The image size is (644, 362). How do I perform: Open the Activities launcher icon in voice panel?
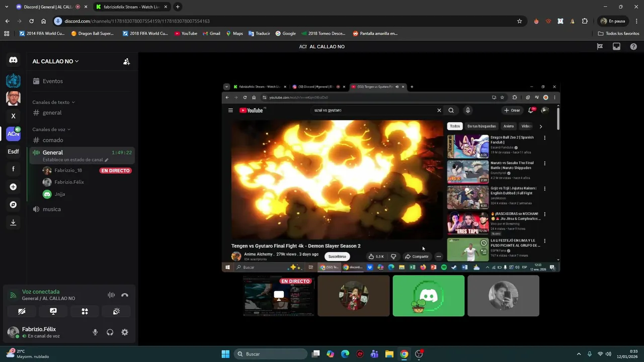click(x=85, y=312)
